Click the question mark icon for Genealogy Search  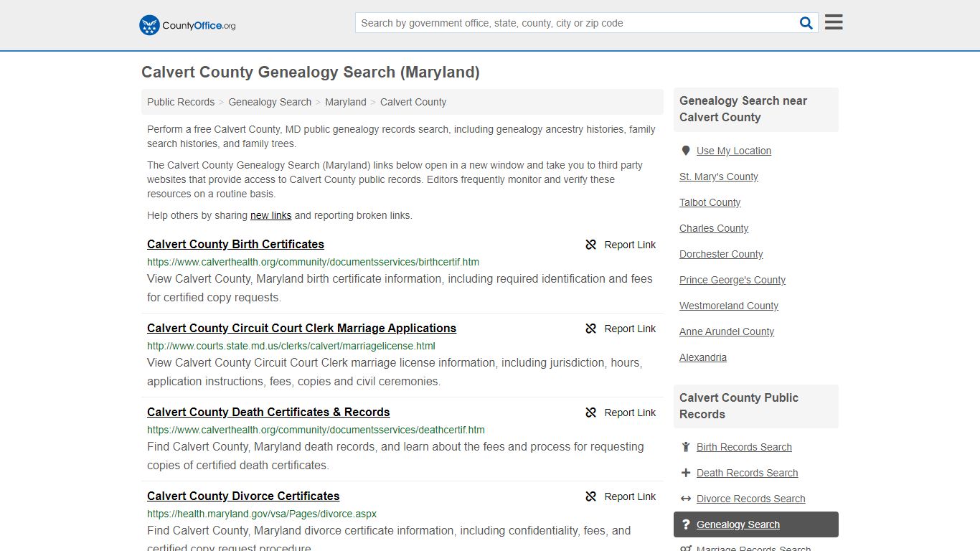(x=686, y=524)
